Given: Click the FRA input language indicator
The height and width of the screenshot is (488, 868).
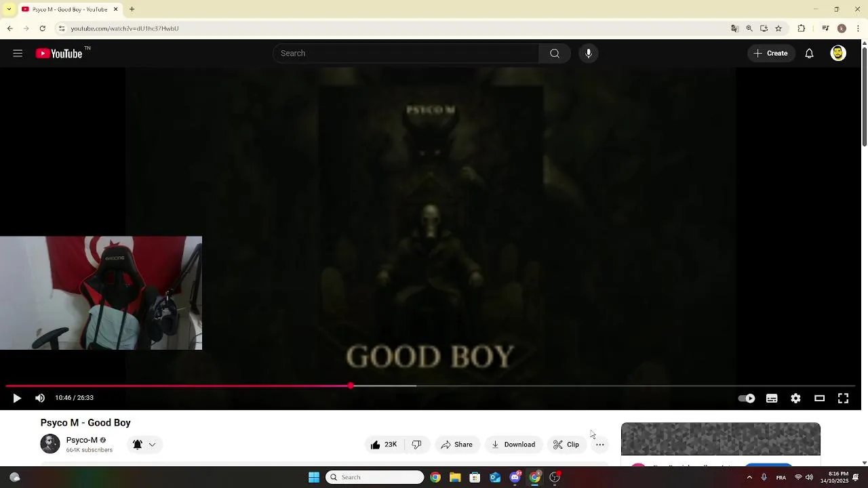Looking at the screenshot, I should tap(781, 477).
